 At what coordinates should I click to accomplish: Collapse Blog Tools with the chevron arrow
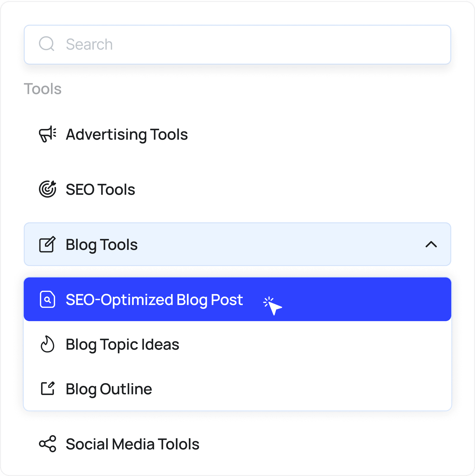tap(431, 244)
